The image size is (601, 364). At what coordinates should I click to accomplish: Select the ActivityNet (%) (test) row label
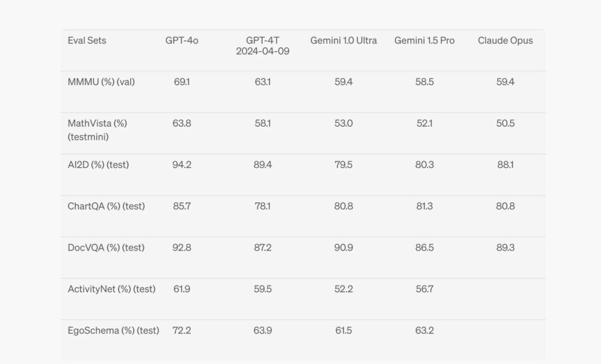[111, 289]
